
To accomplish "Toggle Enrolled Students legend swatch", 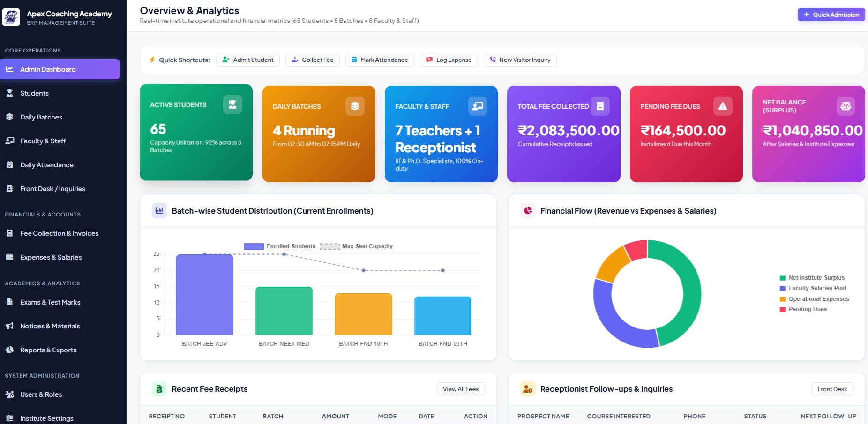I will 254,246.
